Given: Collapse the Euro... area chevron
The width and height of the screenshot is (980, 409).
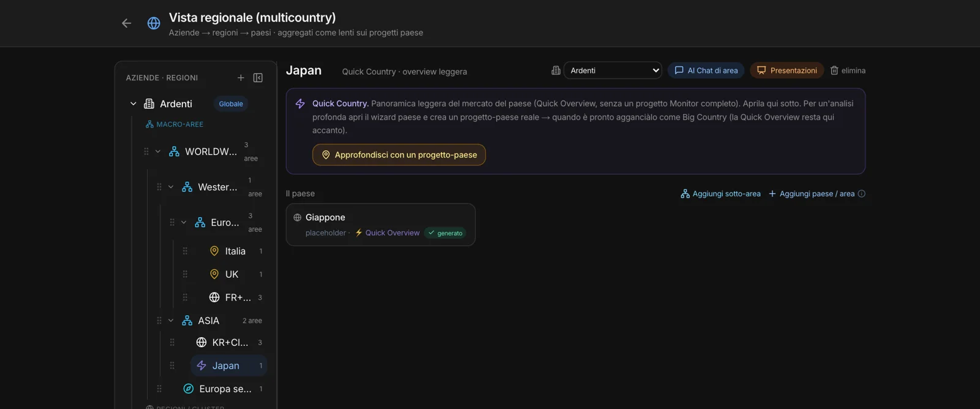Looking at the screenshot, I should pyautogui.click(x=184, y=223).
